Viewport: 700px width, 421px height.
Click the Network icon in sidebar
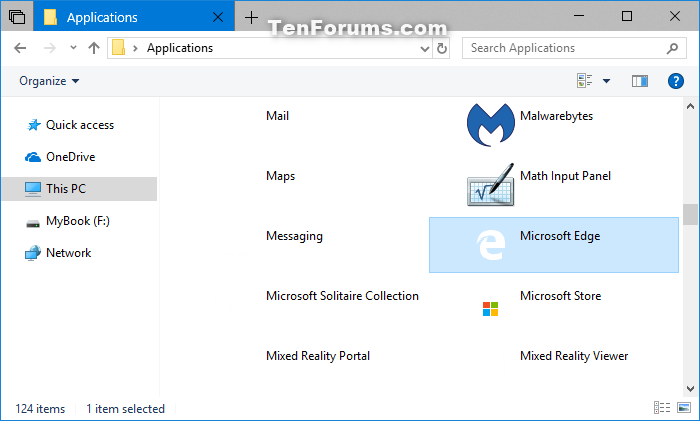(33, 253)
